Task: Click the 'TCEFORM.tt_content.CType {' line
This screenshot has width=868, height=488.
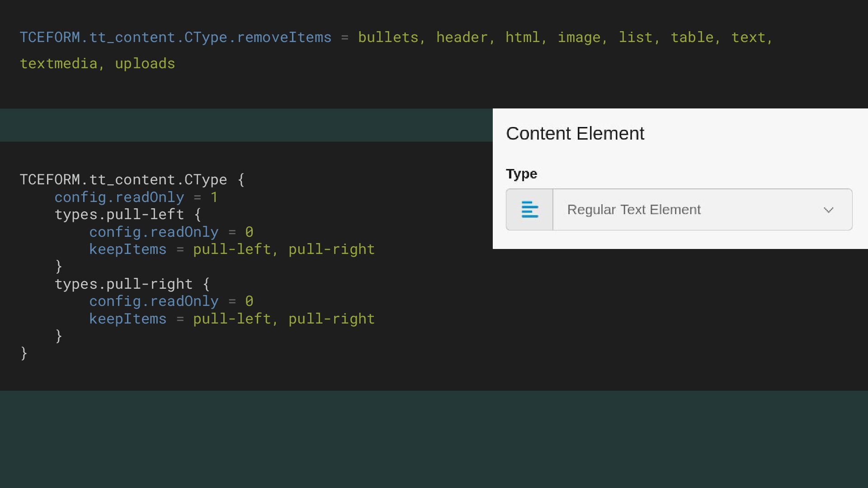Action: point(132,180)
